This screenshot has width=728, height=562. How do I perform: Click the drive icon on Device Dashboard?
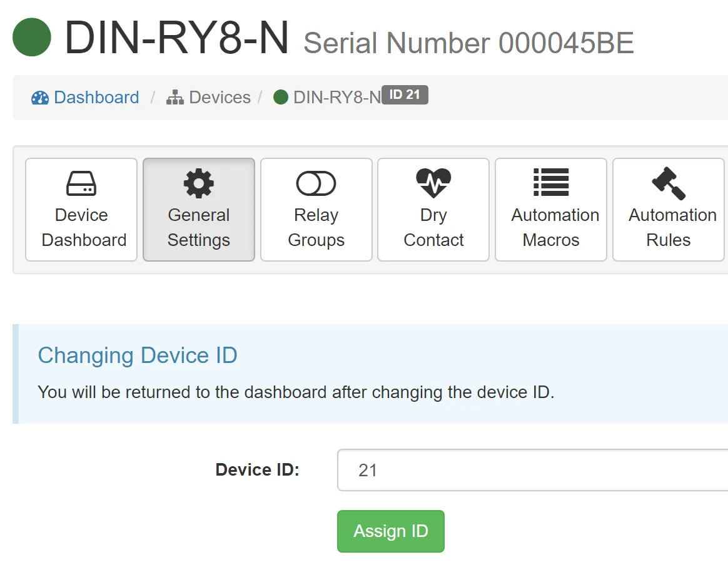[81, 183]
